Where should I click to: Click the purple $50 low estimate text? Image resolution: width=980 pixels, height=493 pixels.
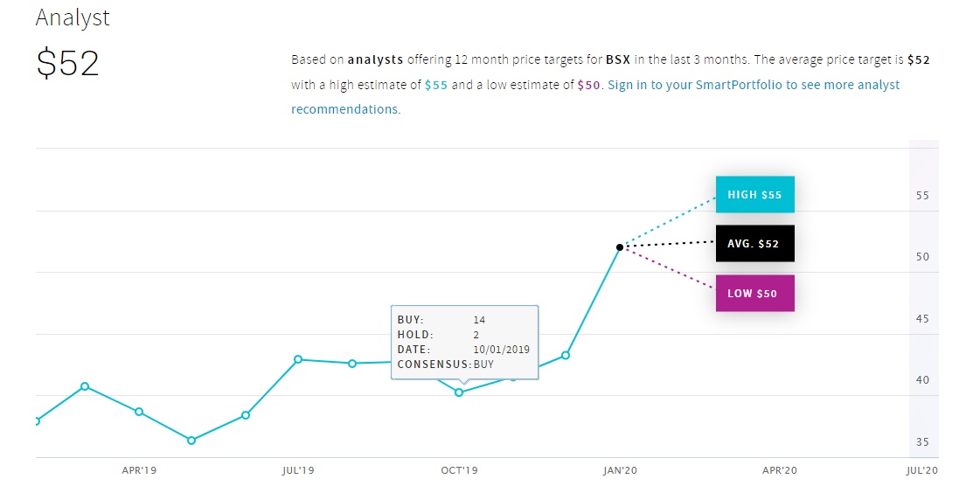coord(589,85)
